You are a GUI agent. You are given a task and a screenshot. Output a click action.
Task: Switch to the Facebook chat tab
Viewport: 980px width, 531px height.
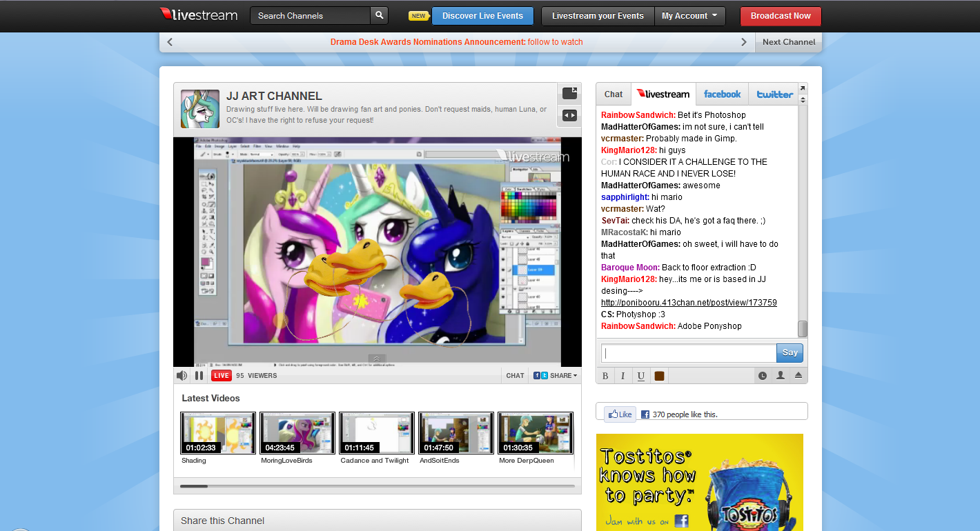[722, 94]
